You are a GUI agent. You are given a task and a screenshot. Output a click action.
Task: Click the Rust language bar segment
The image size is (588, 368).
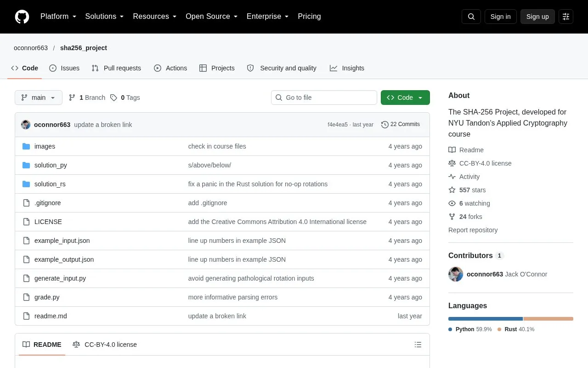pyautogui.click(x=548, y=319)
